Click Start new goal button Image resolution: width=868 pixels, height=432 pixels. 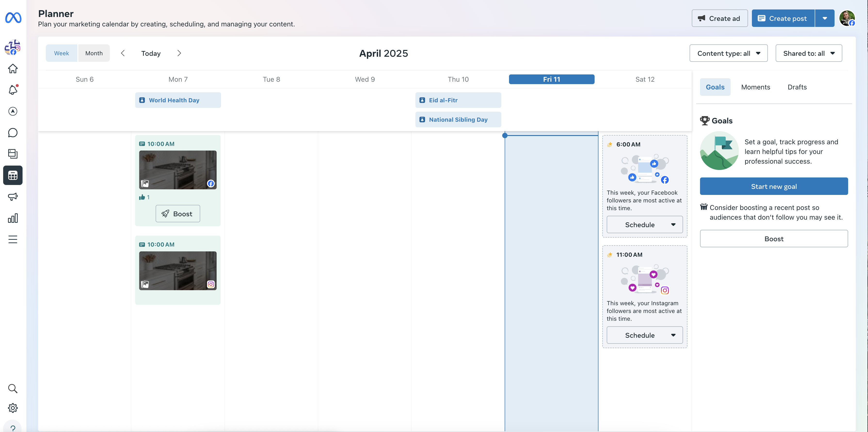[774, 186]
